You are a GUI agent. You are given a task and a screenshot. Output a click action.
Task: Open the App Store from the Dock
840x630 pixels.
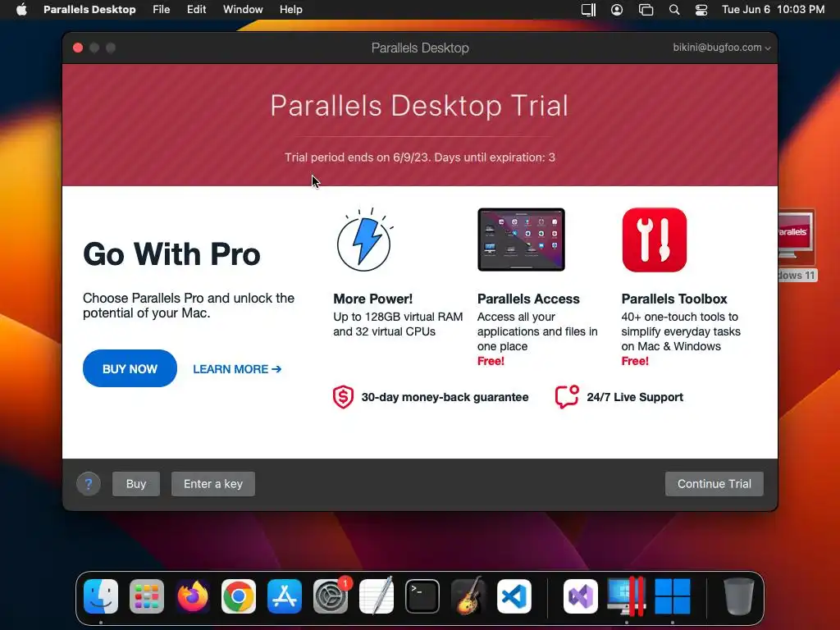tap(285, 596)
